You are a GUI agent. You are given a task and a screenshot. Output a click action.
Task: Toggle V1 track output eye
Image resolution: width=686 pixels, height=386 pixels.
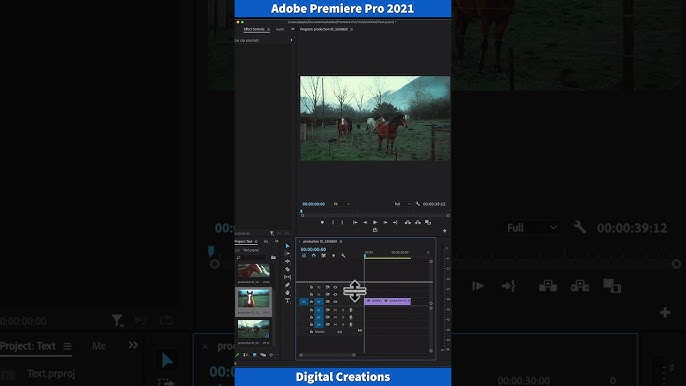pos(335,302)
